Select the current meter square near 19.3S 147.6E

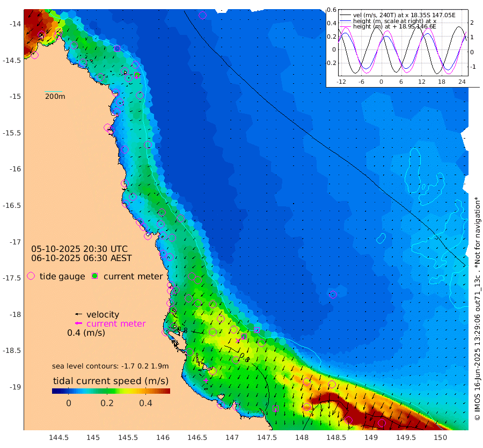[276, 409]
